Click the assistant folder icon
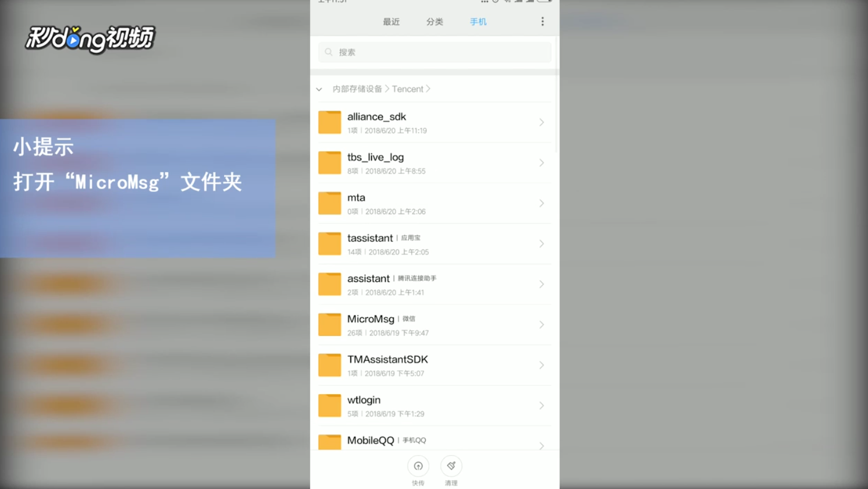 [329, 284]
